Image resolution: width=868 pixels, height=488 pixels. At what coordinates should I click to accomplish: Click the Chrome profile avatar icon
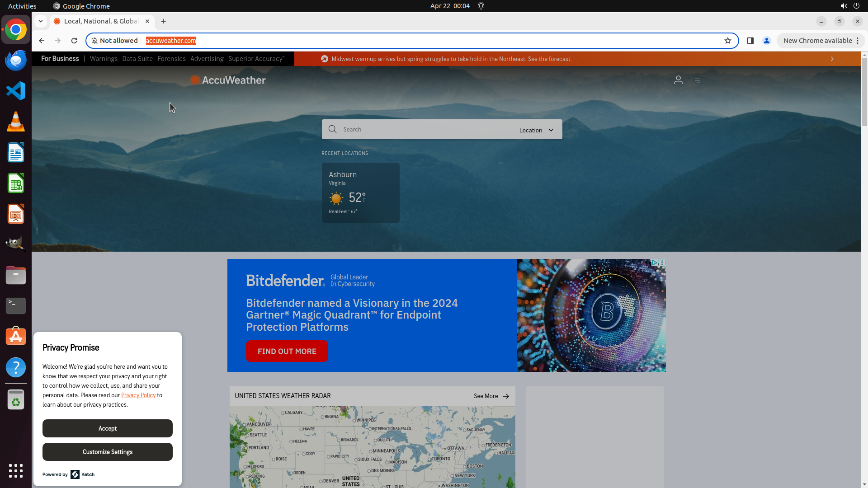coord(766,41)
